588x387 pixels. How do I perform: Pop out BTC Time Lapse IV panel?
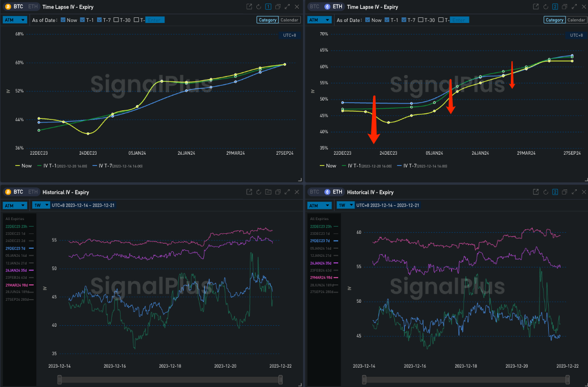point(249,7)
